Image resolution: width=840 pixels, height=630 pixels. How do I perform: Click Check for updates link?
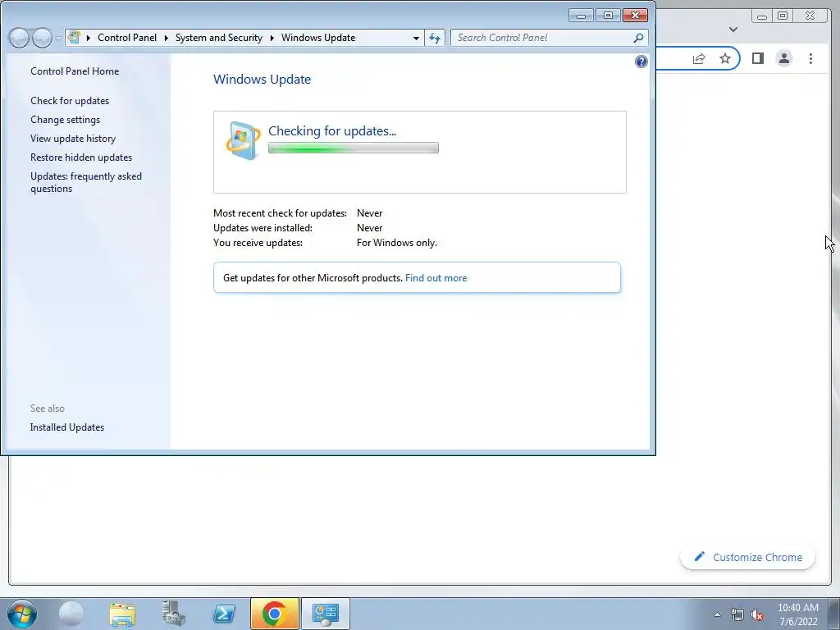tap(70, 101)
